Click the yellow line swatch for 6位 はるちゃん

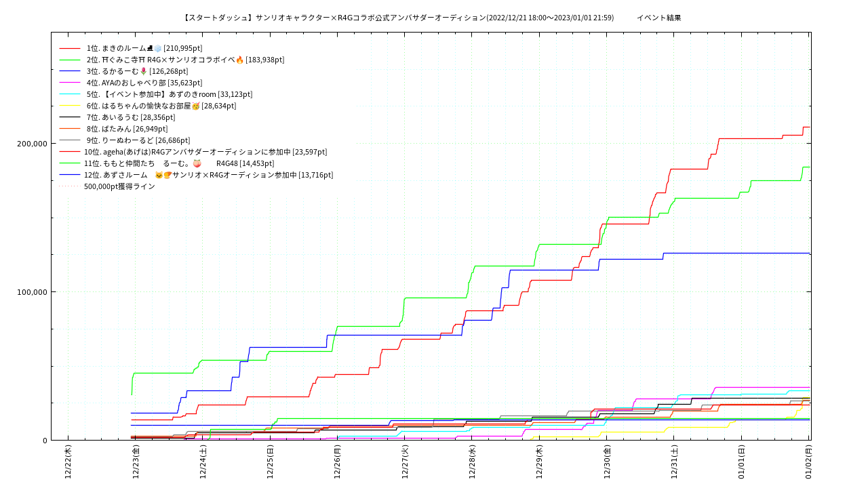coord(70,106)
